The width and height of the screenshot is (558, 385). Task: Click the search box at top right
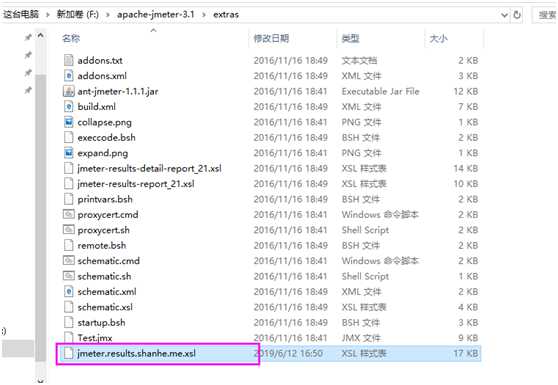(545, 15)
